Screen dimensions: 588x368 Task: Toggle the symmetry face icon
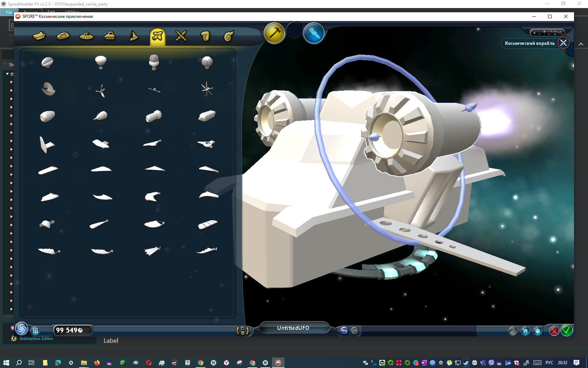coord(242,330)
